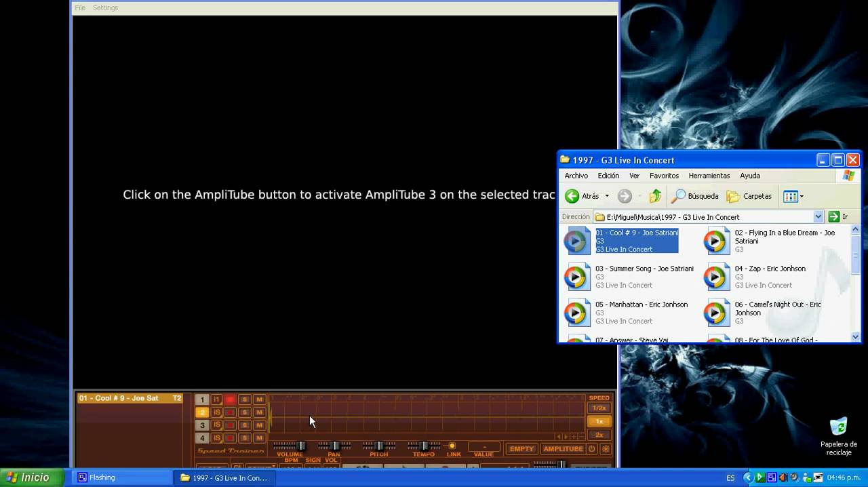Toggle the Carpetas folder pane

click(x=749, y=196)
